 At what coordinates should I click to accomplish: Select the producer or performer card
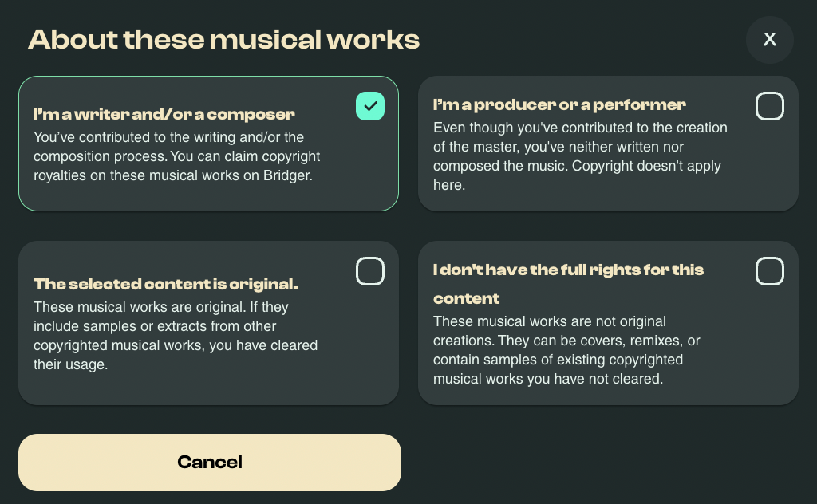point(608,200)
